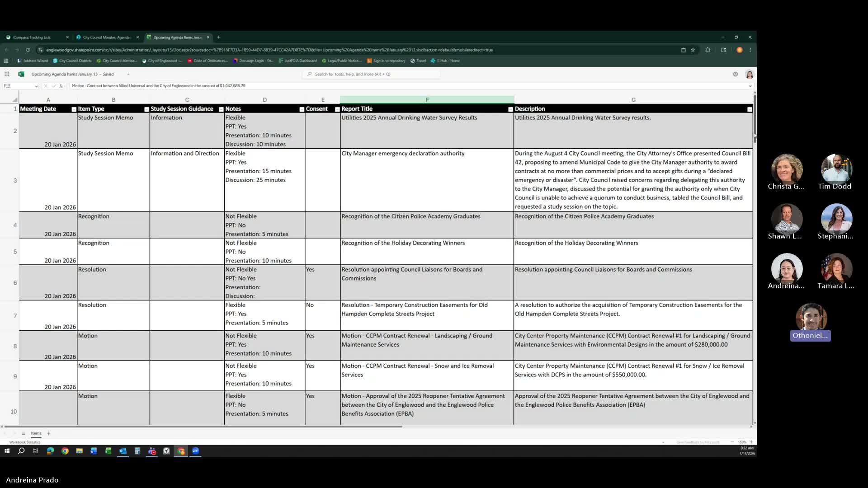This screenshot has width=868, height=488.
Task: Expand the Name Box dropdown
Action: (36, 86)
